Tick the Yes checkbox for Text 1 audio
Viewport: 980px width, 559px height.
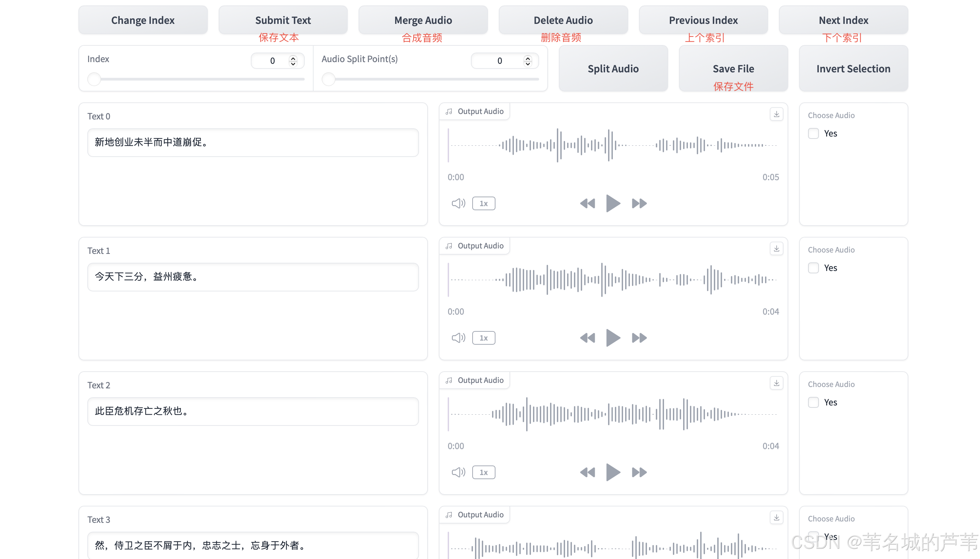pos(813,268)
